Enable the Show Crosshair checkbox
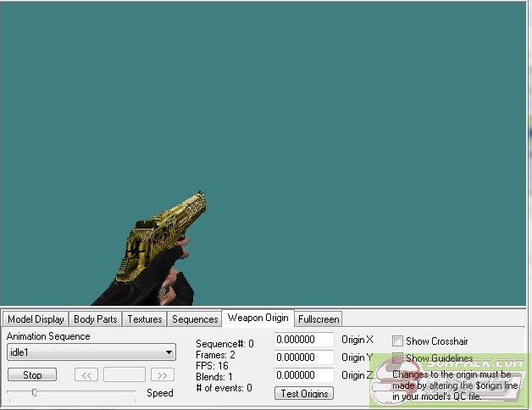 pos(397,341)
